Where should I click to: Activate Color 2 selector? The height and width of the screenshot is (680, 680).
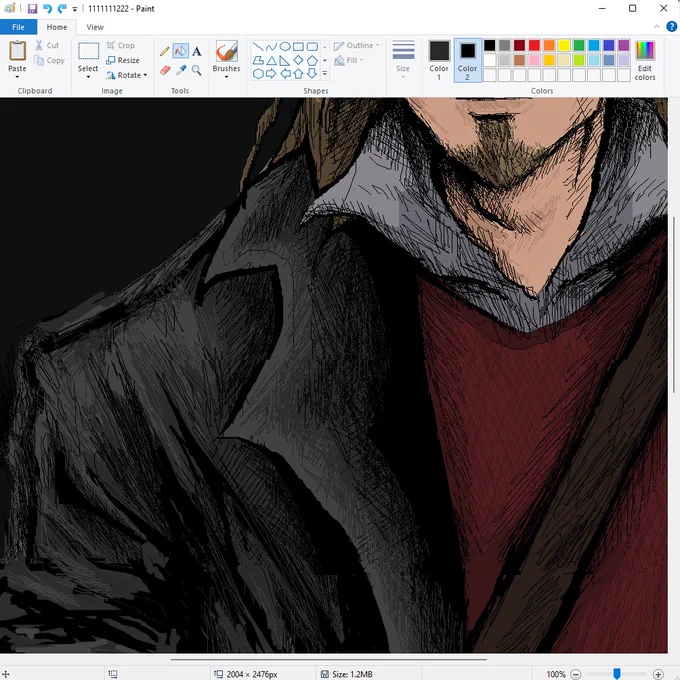[468, 60]
